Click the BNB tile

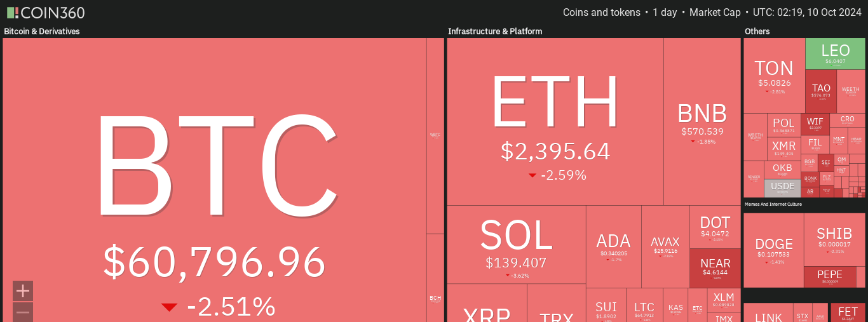tap(702, 121)
